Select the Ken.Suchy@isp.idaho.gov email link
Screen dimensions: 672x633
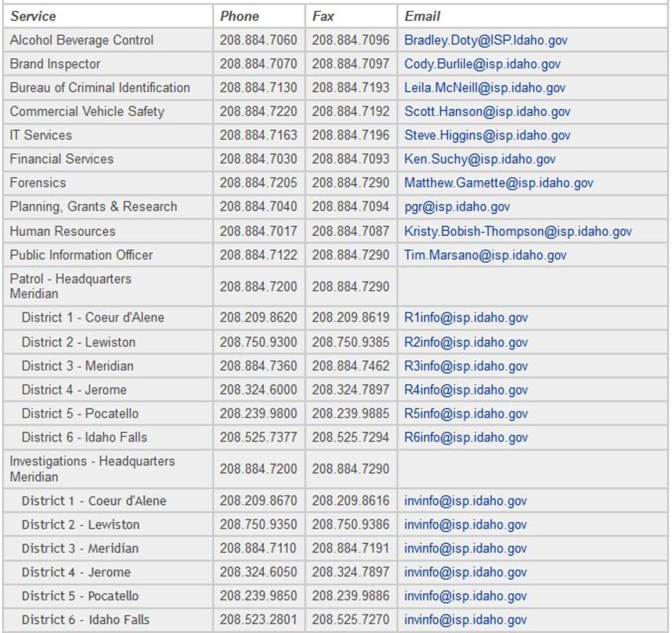(480, 159)
